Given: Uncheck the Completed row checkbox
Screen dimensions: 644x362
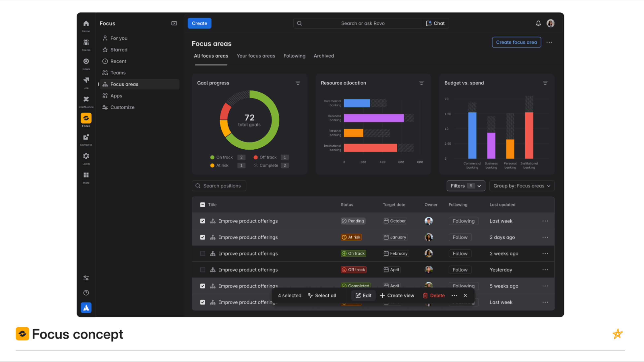Looking at the screenshot, I should (x=202, y=286).
